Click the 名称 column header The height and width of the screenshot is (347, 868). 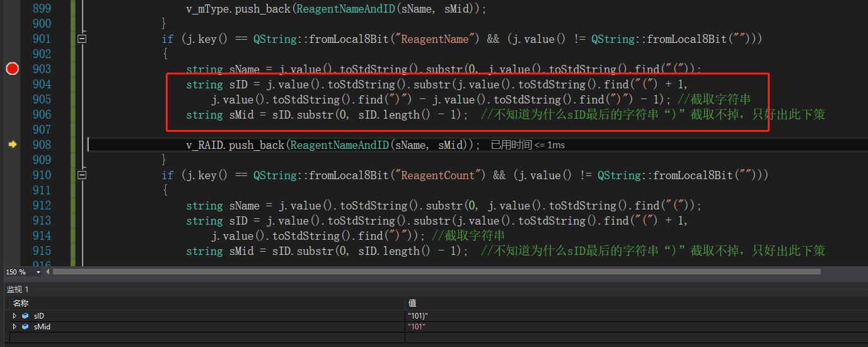pos(21,303)
